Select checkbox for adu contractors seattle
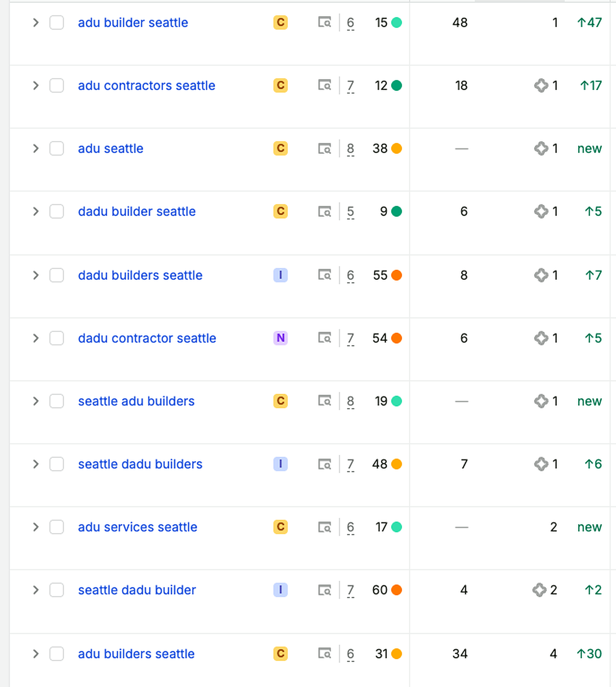Screen dimensions: 616x687 point(57,85)
